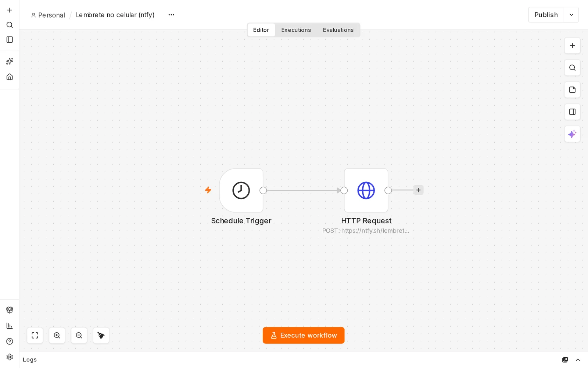Add node with canvas plus button

572,46
